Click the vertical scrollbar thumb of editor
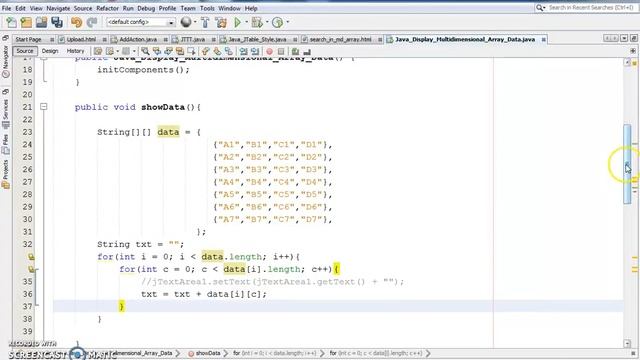 point(627,164)
